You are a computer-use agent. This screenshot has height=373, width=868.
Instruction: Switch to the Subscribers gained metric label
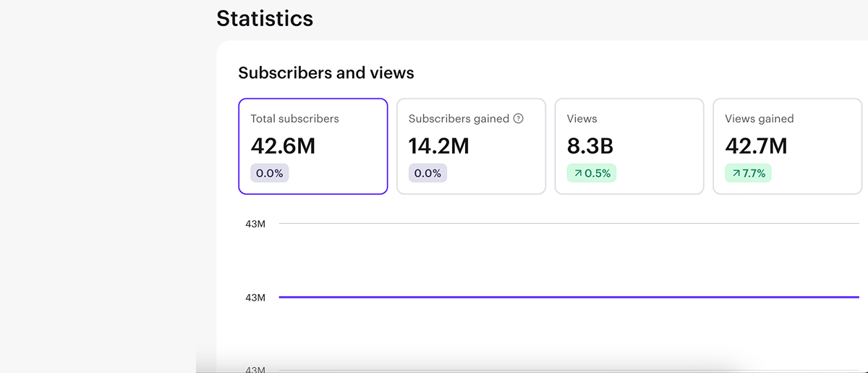(x=459, y=119)
